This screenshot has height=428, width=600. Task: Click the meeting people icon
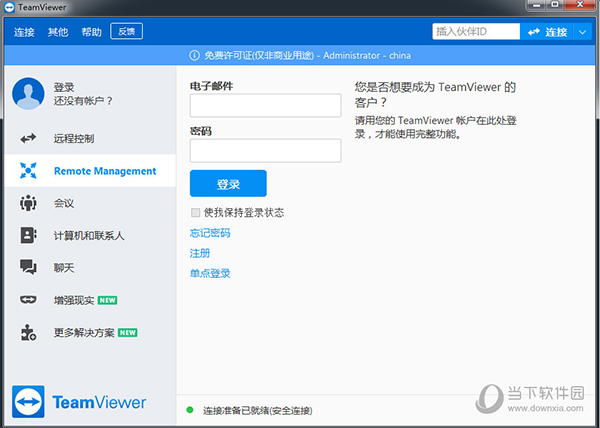point(28,203)
